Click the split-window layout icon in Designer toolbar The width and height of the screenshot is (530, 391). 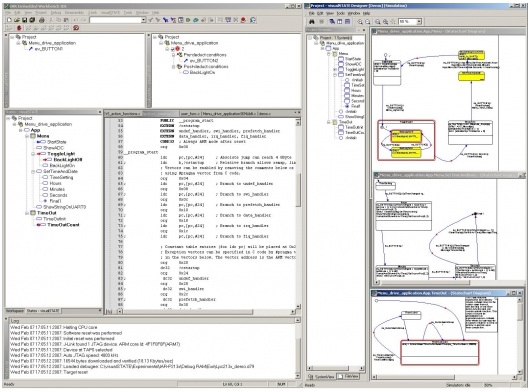tap(340, 22)
